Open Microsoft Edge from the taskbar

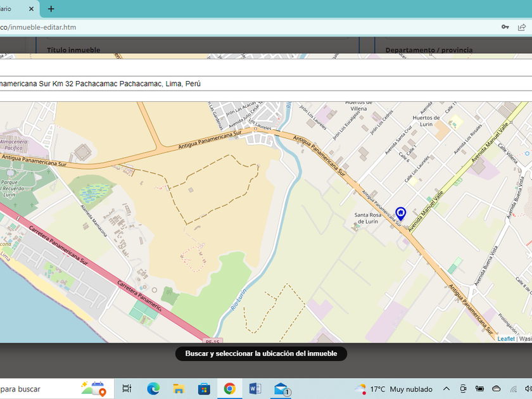pyautogui.click(x=153, y=388)
